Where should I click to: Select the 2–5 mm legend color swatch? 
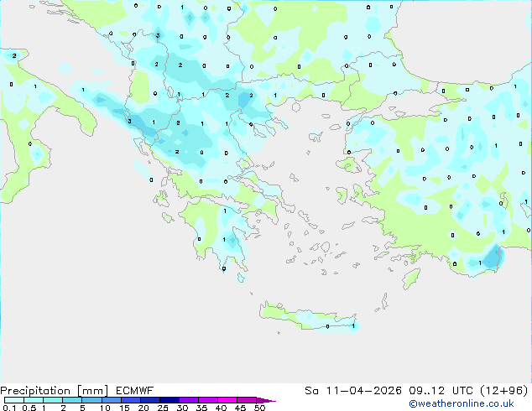click(72, 400)
